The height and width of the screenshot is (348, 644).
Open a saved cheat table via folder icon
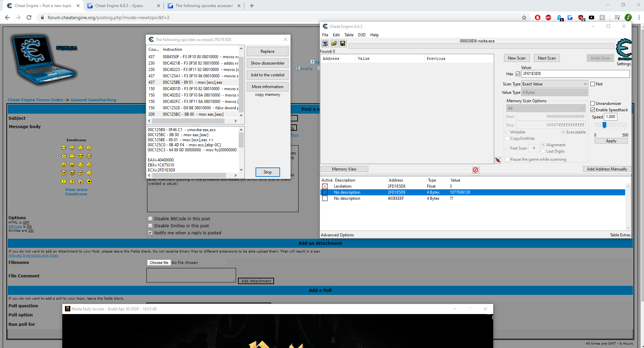334,43
